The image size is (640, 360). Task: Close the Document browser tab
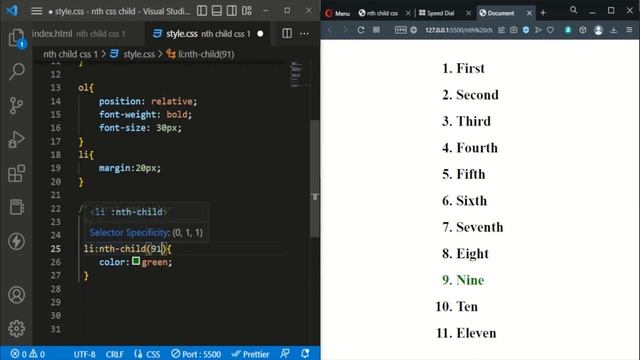(529, 13)
